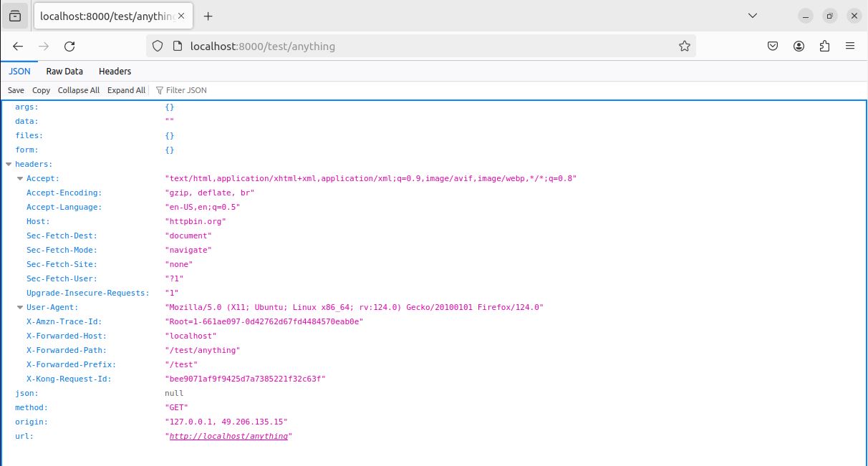Select the X-Forwarded-Host row
The image size is (868, 466).
point(434,336)
